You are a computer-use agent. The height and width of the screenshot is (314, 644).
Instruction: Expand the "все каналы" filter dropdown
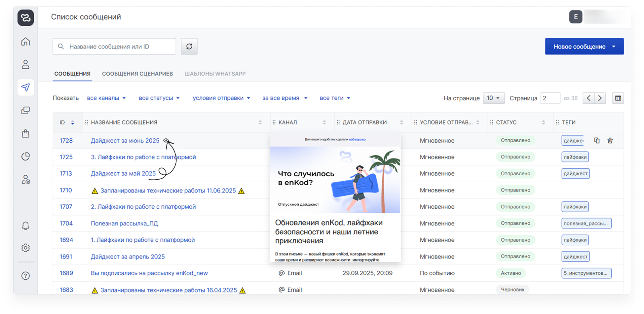106,98
